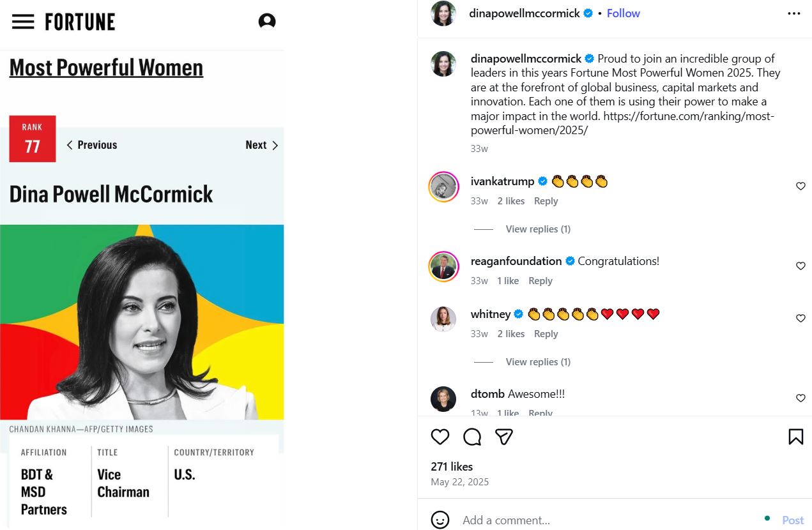
Task: Open the Fortune hamburger menu
Action: [23, 22]
